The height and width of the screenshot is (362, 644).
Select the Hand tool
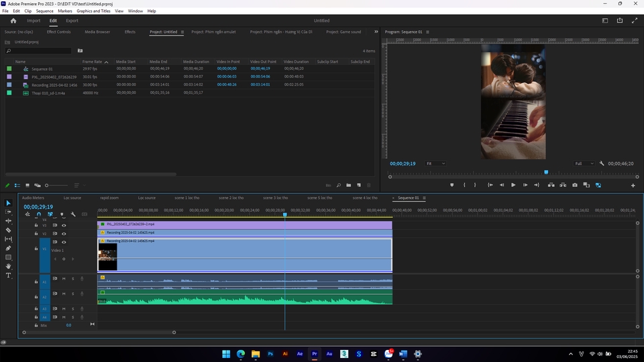click(x=9, y=266)
